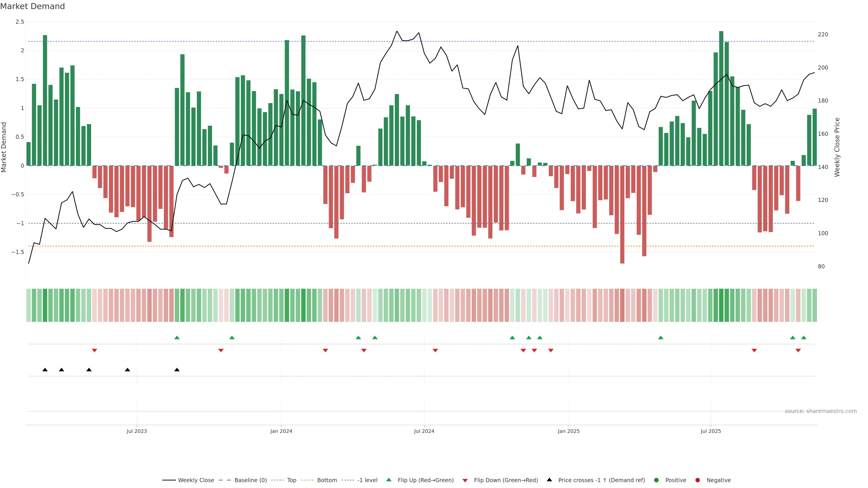Click the leftmost black triangle marker
Image resolution: width=868 pixels, height=488 pixels.
pos(45,370)
